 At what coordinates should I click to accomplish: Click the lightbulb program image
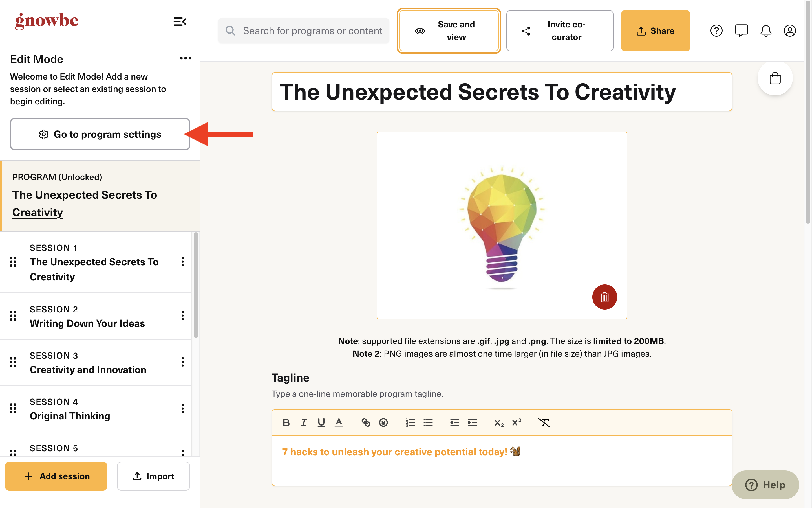502,225
